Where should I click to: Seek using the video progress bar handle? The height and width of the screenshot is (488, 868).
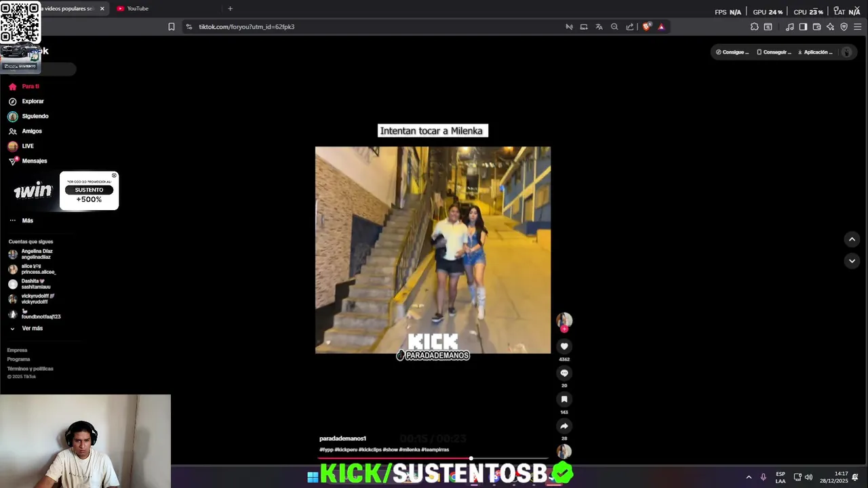tap(471, 459)
